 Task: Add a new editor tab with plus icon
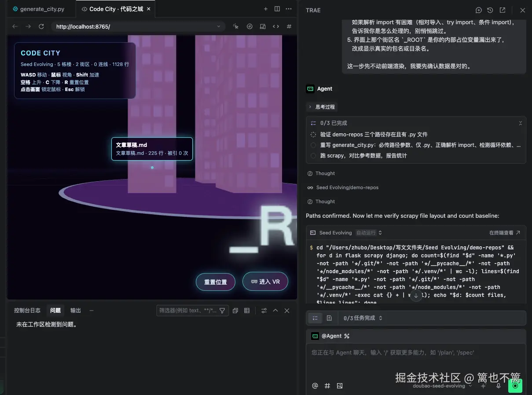pos(265,9)
